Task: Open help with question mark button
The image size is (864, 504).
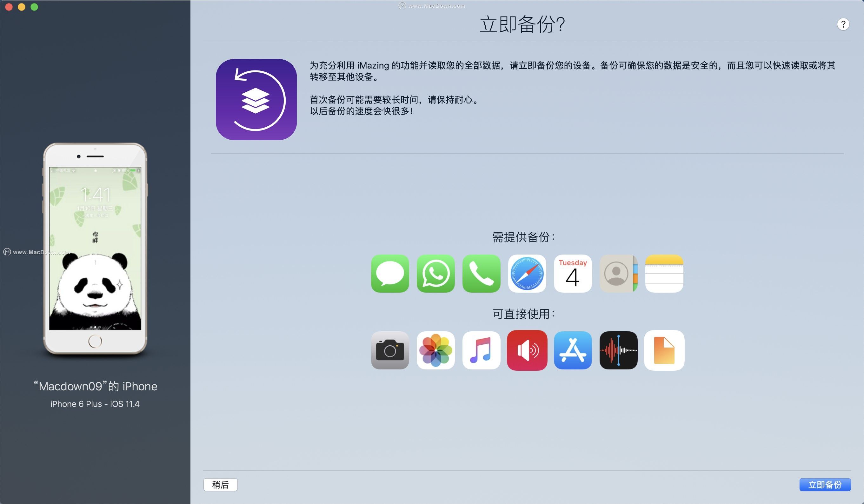Action: click(843, 24)
